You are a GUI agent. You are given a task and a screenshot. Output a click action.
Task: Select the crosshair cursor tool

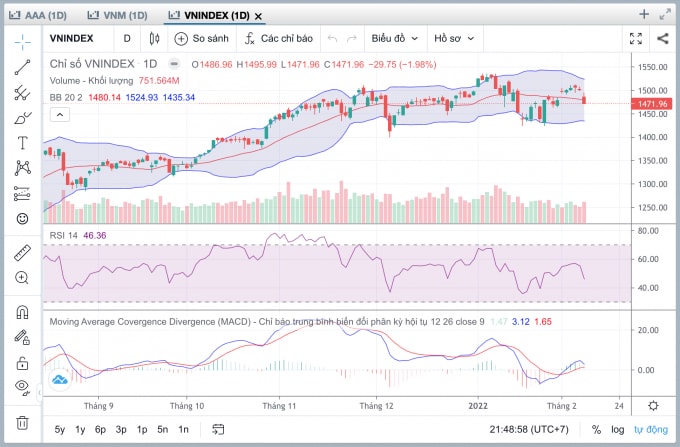23,42
